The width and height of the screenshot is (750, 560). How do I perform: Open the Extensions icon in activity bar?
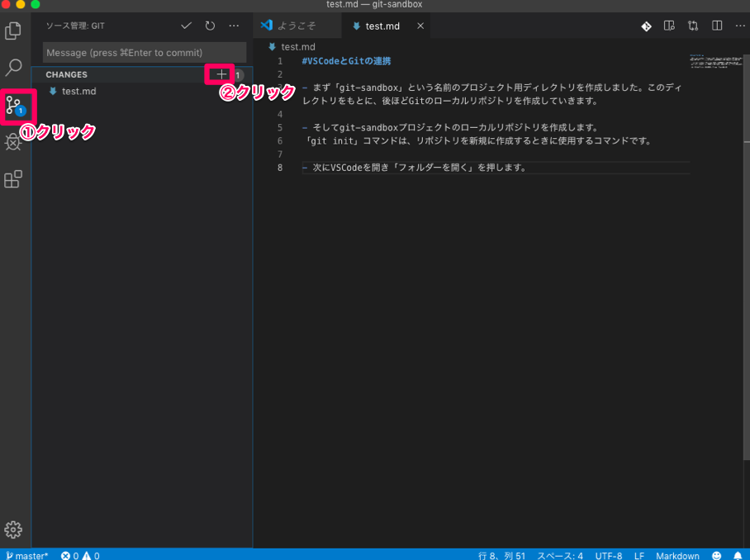[13, 178]
